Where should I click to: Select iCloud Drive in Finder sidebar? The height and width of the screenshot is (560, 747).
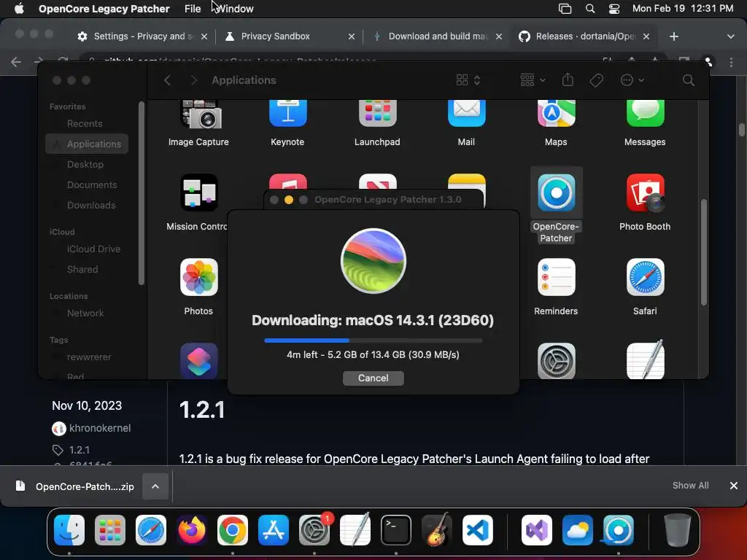93,249
